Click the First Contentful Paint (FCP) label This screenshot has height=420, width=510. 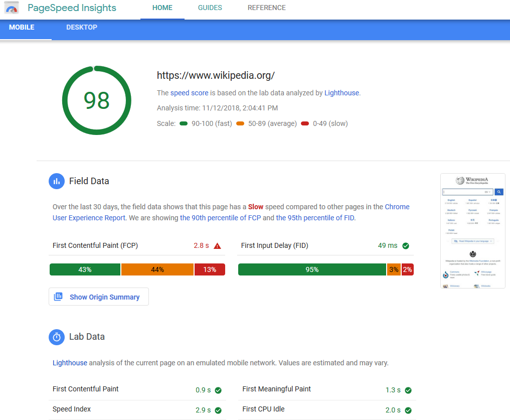[x=95, y=245]
